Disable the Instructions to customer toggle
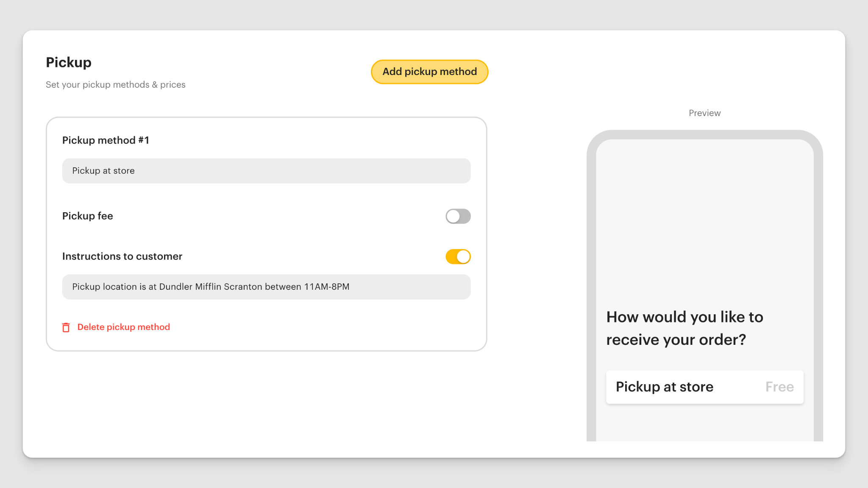Screen dimensions: 868x488 pos(458,256)
